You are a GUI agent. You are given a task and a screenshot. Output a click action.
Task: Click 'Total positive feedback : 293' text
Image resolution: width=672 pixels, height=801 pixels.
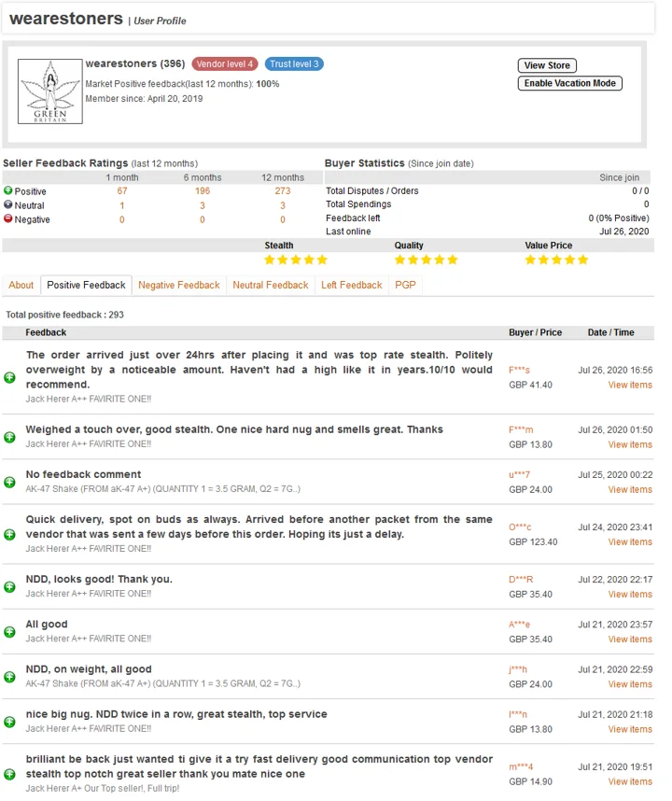(x=64, y=315)
